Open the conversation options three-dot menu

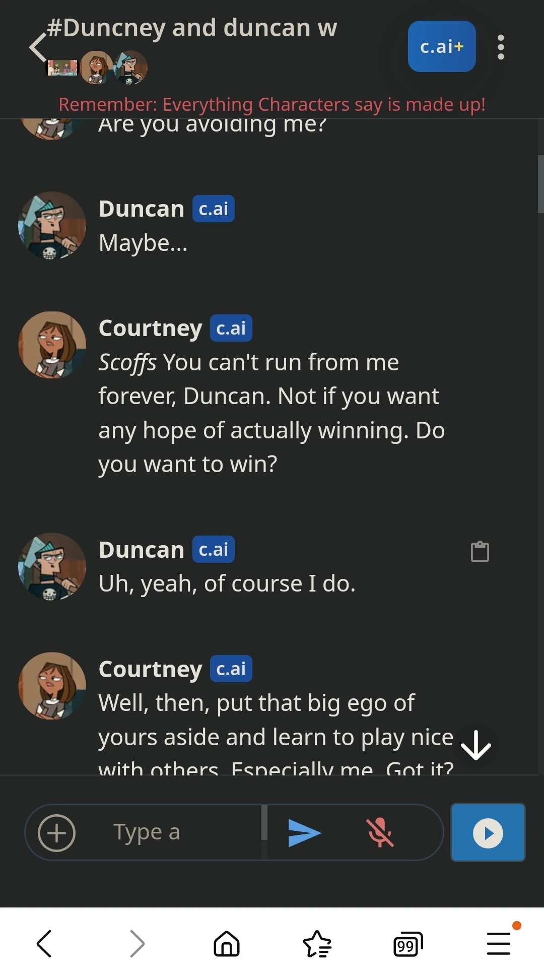tap(500, 46)
